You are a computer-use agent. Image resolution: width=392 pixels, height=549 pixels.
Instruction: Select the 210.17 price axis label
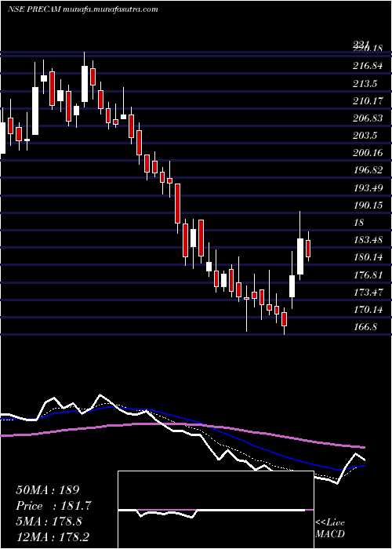coord(368,101)
